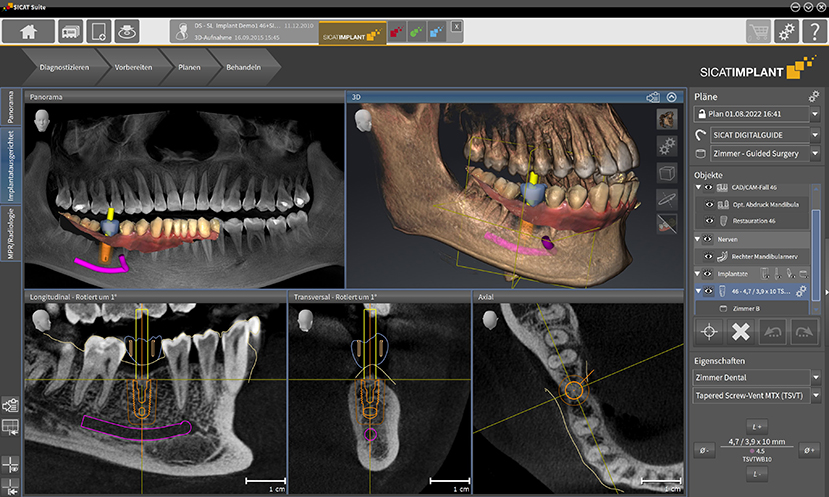Collapse the Implantate group

[698, 274]
